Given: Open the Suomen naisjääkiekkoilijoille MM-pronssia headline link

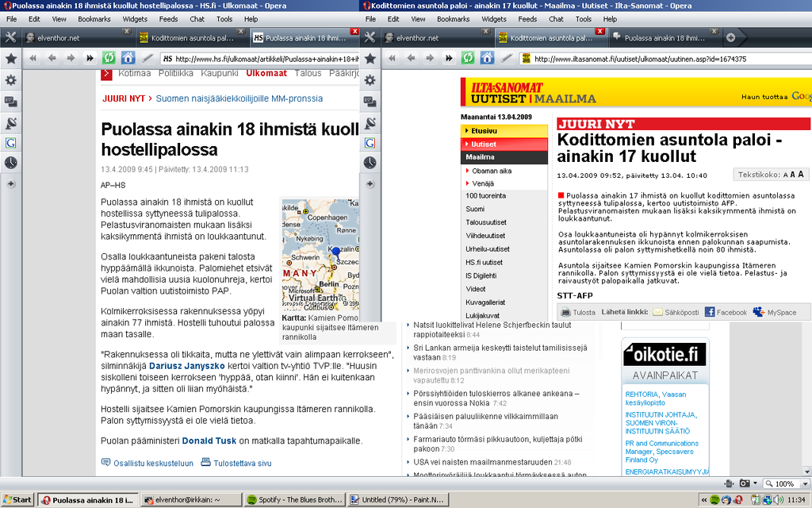Looking at the screenshot, I should (x=239, y=98).
